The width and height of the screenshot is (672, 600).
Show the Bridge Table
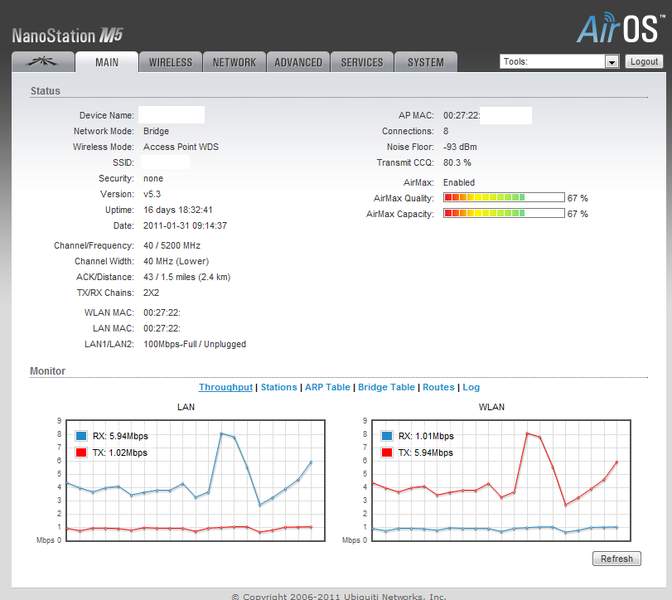(386, 387)
